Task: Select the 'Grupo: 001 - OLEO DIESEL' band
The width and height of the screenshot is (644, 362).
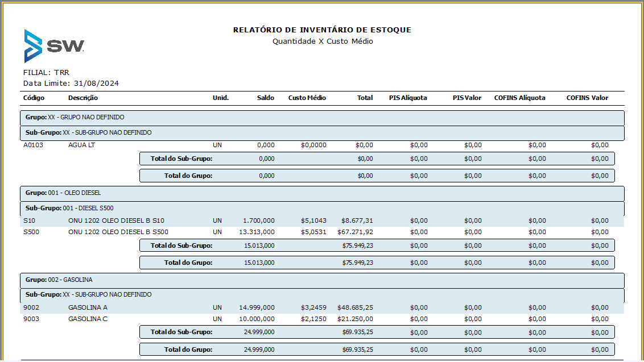Action: (322, 193)
